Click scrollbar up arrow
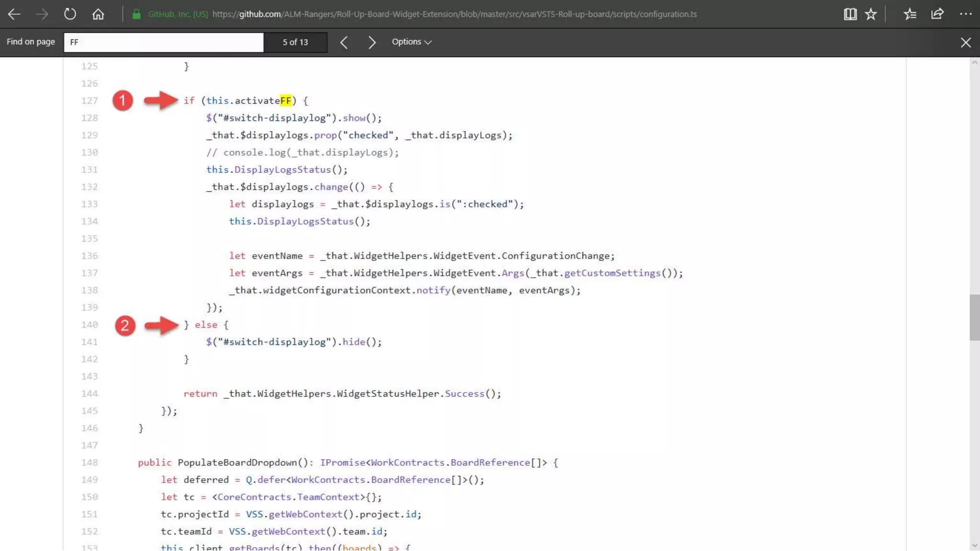 tap(974, 63)
